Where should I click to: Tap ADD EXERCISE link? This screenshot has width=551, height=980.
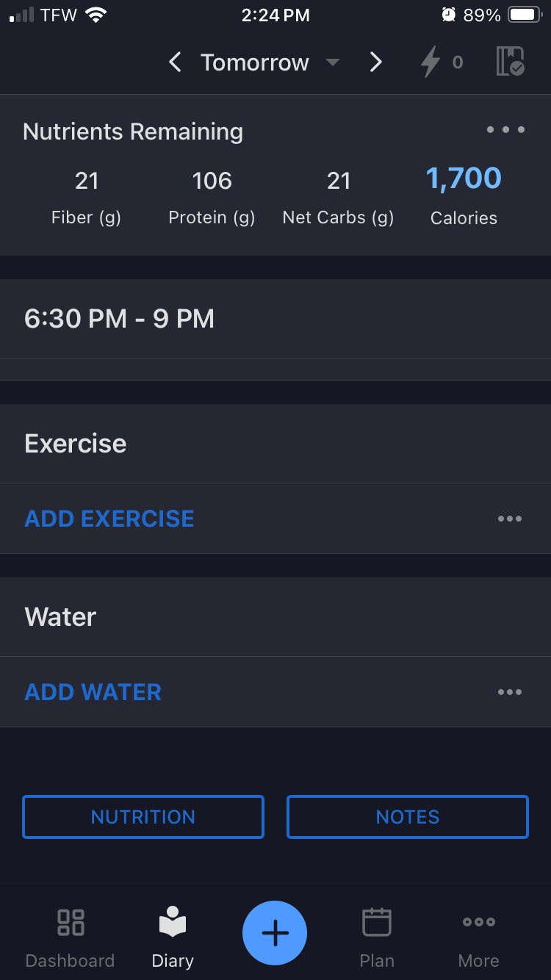point(109,519)
